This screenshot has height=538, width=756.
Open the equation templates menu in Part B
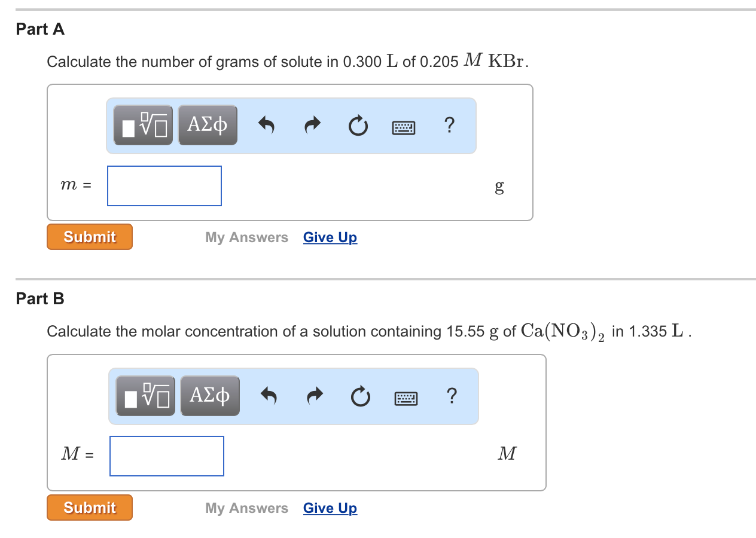145,395
